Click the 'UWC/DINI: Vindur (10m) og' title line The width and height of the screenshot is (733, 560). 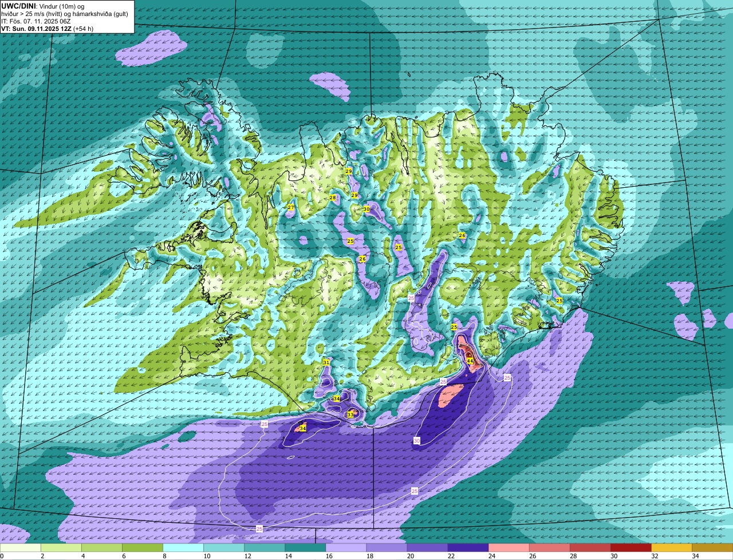click(43, 6)
